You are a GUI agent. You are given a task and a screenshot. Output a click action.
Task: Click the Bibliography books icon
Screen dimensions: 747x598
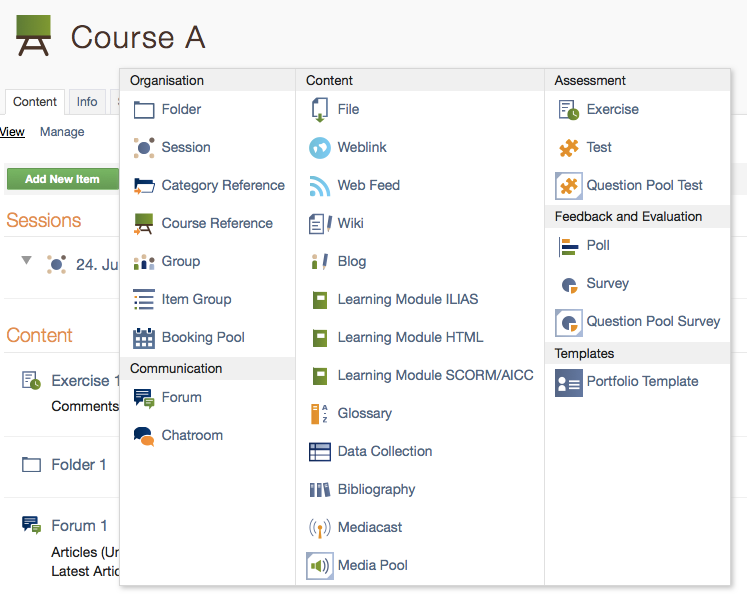319,490
